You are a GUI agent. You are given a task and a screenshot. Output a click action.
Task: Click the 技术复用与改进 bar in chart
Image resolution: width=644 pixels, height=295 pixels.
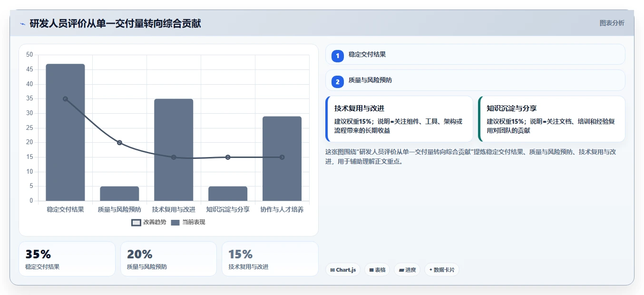(174, 150)
